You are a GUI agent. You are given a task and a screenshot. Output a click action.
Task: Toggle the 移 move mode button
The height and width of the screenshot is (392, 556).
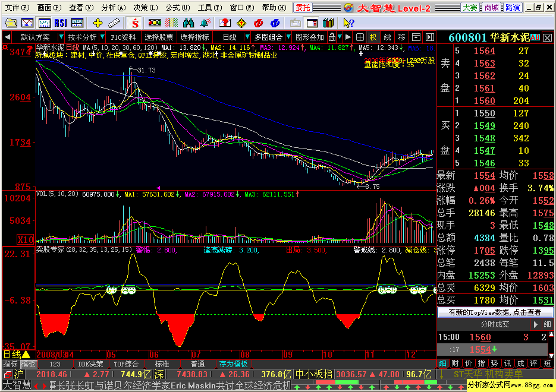pos(401,37)
